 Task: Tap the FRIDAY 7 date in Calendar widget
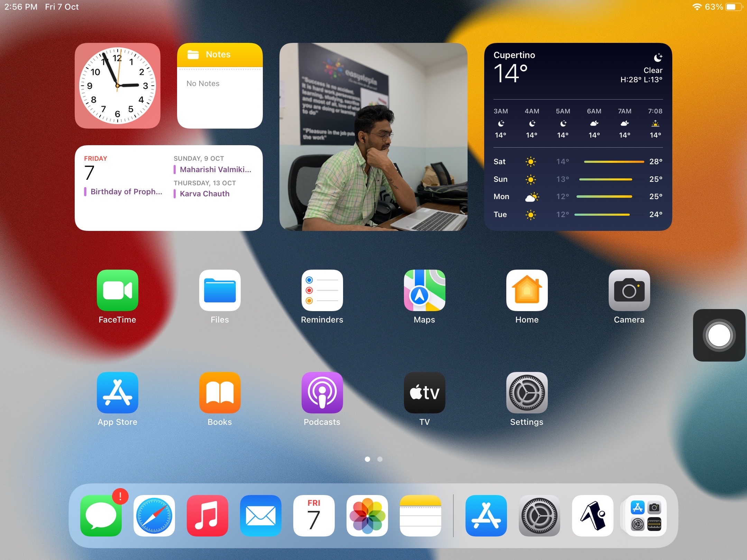pyautogui.click(x=95, y=168)
